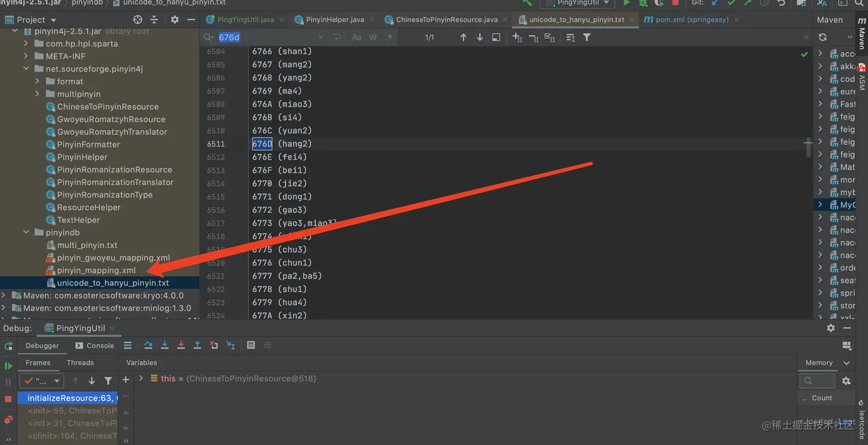The image size is (868, 445).
Task: Click the Force Step Into red arrow icon
Action: [x=181, y=345]
